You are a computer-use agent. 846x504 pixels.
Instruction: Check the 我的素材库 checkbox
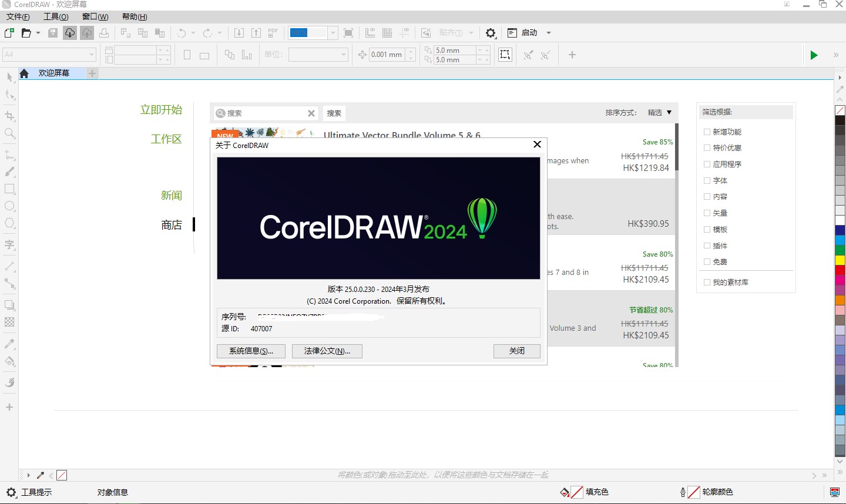(707, 282)
